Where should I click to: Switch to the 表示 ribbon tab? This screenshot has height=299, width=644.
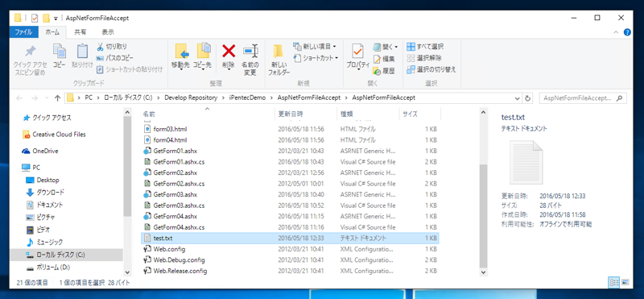(108, 32)
